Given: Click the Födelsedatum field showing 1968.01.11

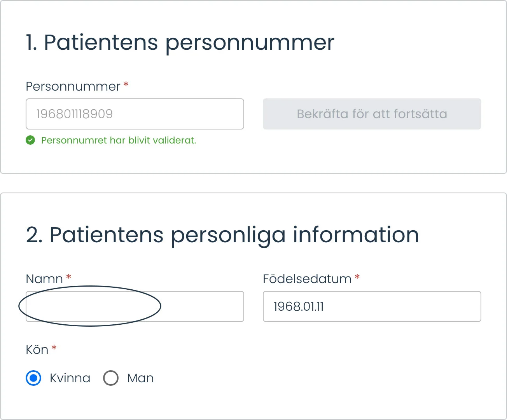Looking at the screenshot, I should click(372, 306).
